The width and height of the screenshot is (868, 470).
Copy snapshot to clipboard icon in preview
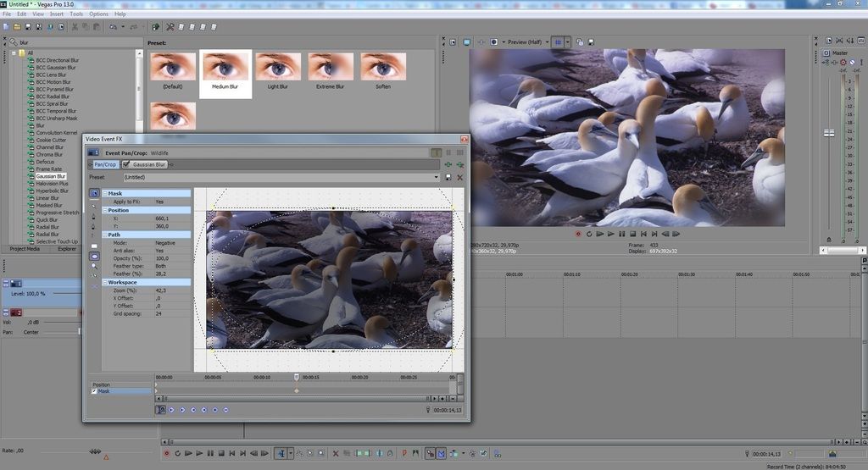coord(580,42)
